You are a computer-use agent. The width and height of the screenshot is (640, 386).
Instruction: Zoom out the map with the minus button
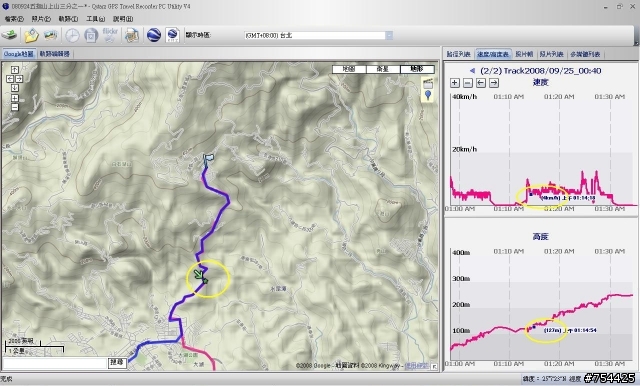pyautogui.click(x=15, y=107)
